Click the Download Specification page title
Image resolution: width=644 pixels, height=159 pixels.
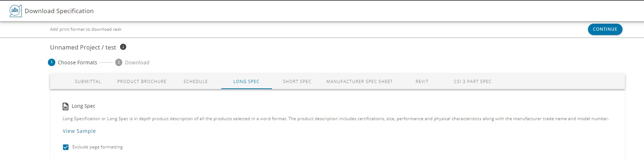tap(59, 11)
